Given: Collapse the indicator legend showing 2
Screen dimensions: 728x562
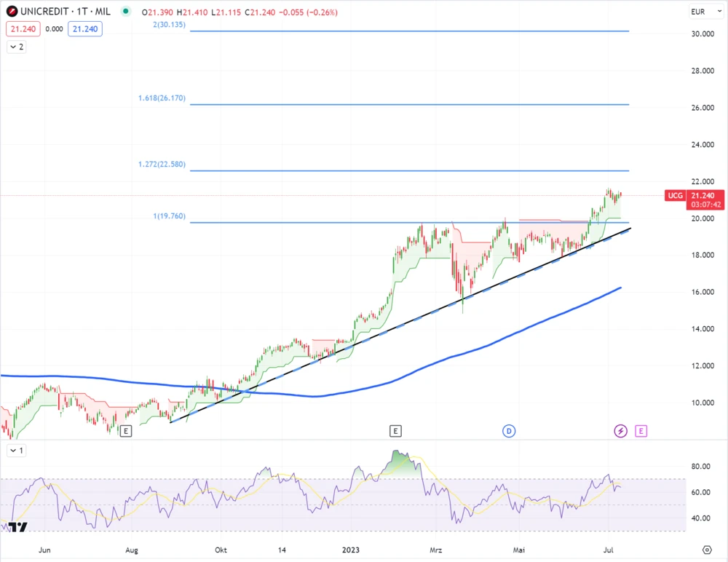Looking at the screenshot, I should pyautogui.click(x=16, y=47).
